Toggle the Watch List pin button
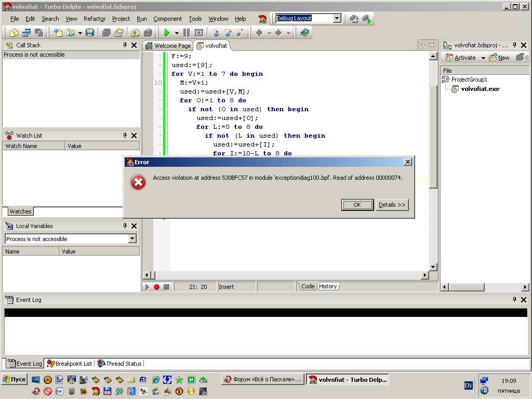This screenshot has width=532, height=399. click(125, 136)
